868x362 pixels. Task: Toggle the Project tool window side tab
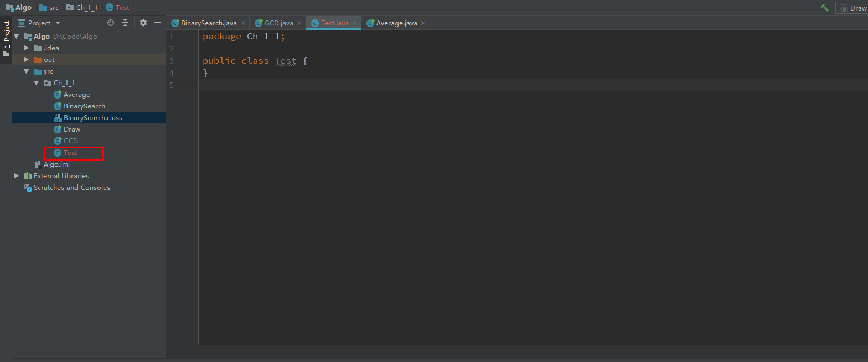(6, 39)
